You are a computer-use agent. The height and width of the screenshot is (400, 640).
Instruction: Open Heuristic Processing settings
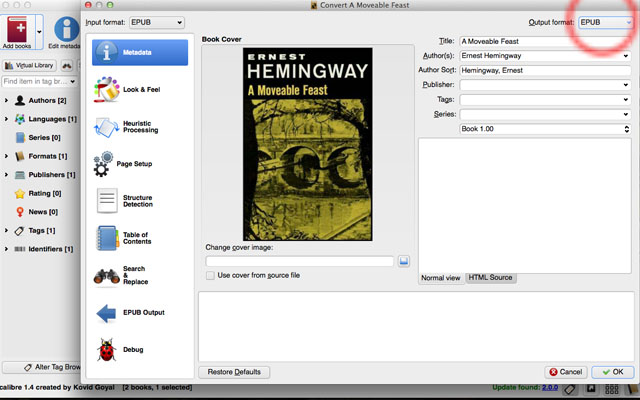point(140,127)
